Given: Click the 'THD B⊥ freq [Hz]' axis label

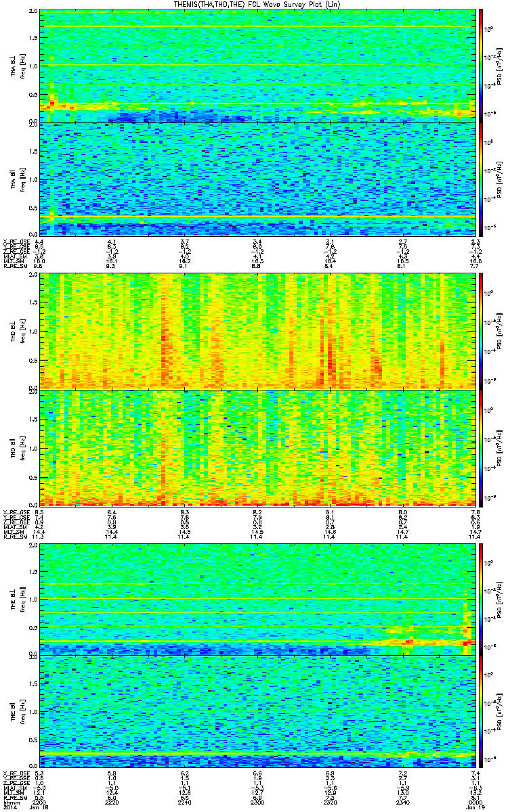Looking at the screenshot, I should [16, 332].
